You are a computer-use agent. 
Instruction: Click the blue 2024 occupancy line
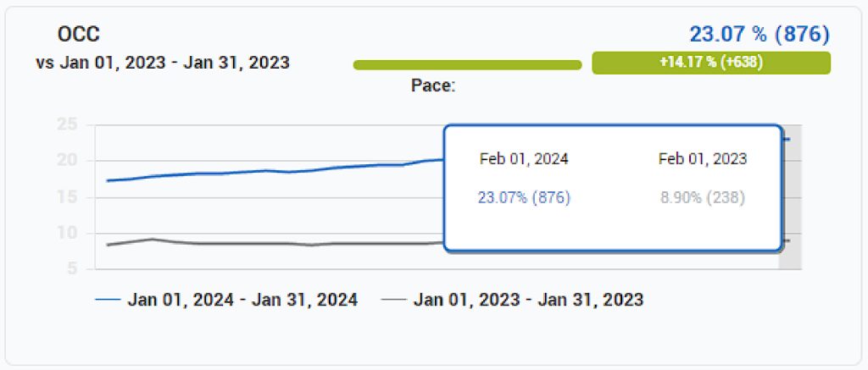(x=265, y=171)
